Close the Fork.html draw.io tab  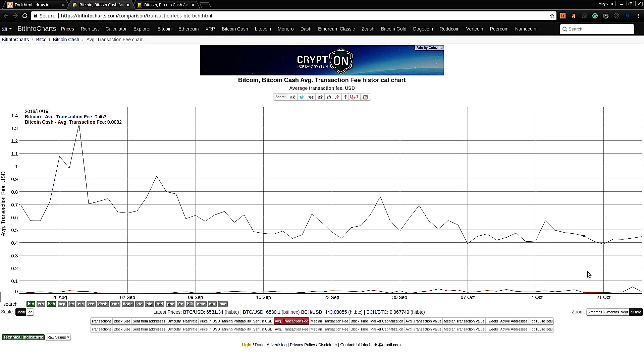63,5
